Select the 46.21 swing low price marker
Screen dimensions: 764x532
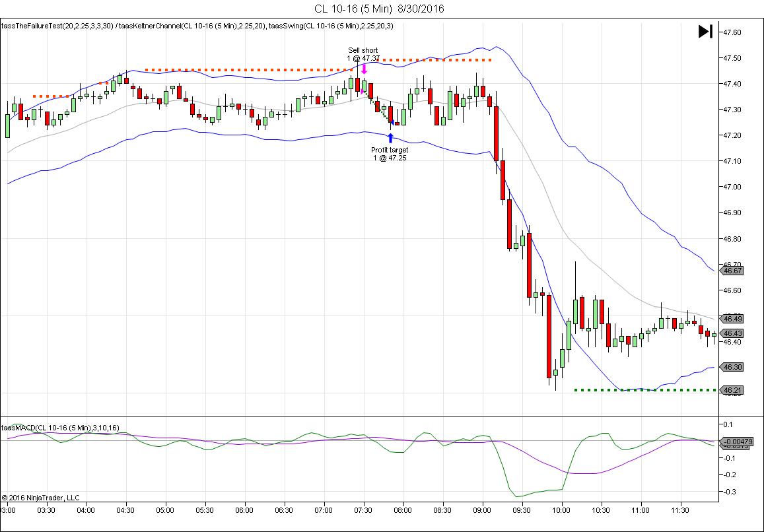732,390
